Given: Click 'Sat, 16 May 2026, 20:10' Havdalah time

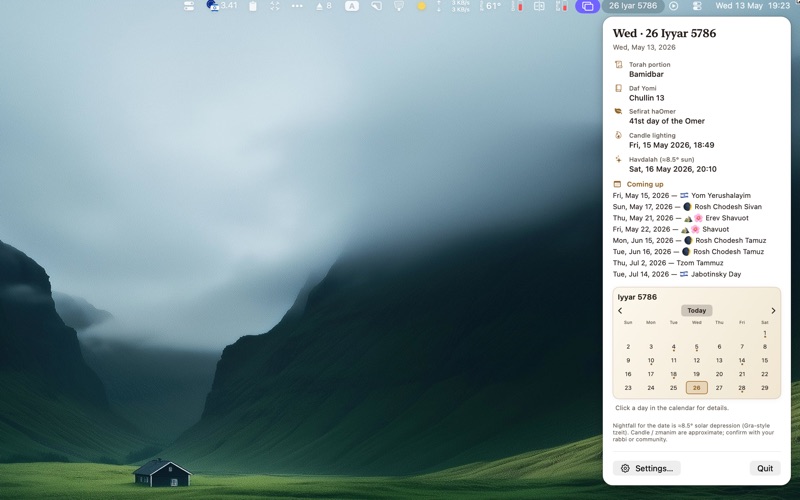Looking at the screenshot, I should 672,169.
